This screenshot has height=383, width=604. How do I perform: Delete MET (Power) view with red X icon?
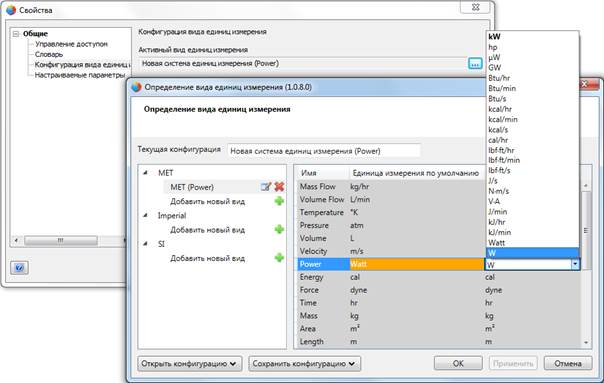pyautogui.click(x=279, y=187)
